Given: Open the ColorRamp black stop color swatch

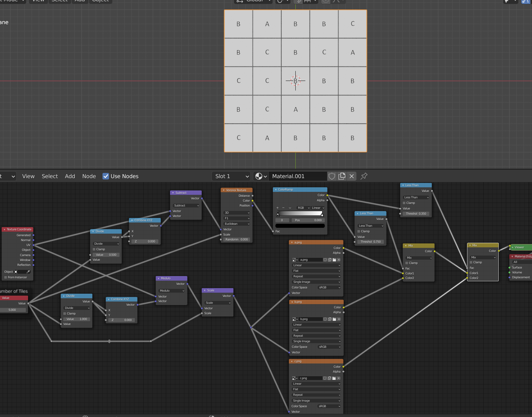Looking at the screenshot, I should point(300,226).
